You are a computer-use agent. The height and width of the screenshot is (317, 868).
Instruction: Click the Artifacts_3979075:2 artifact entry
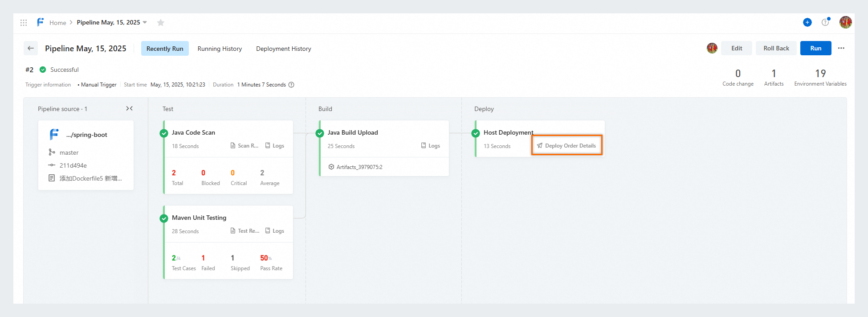(x=355, y=167)
